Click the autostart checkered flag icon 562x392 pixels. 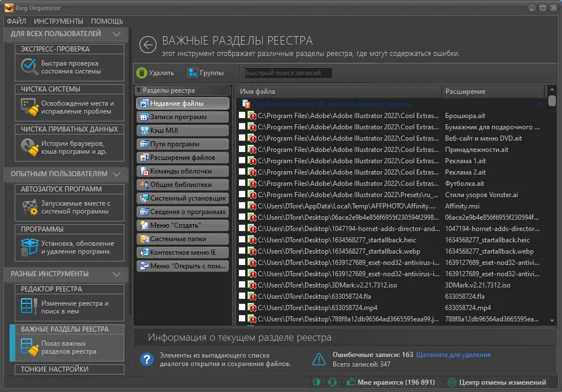pos(30,207)
